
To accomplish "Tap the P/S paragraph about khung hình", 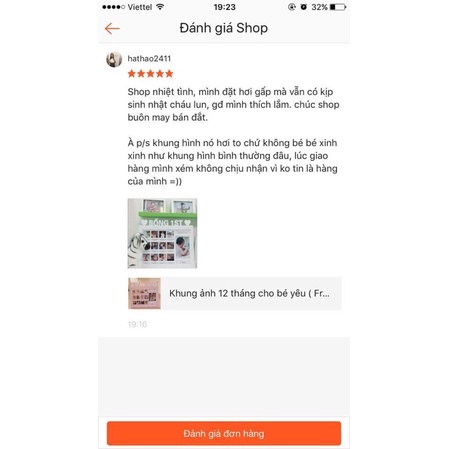I will (232, 162).
